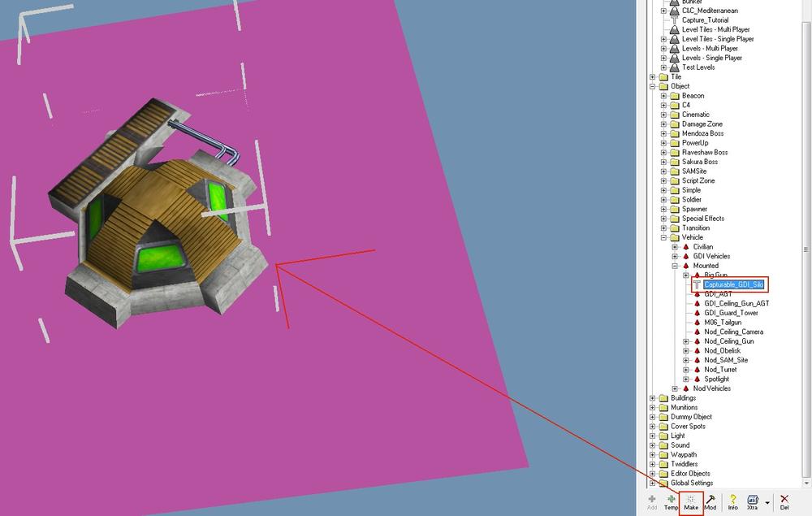Select GDI_Ceiling_Gun_AGT preset

tap(736, 304)
